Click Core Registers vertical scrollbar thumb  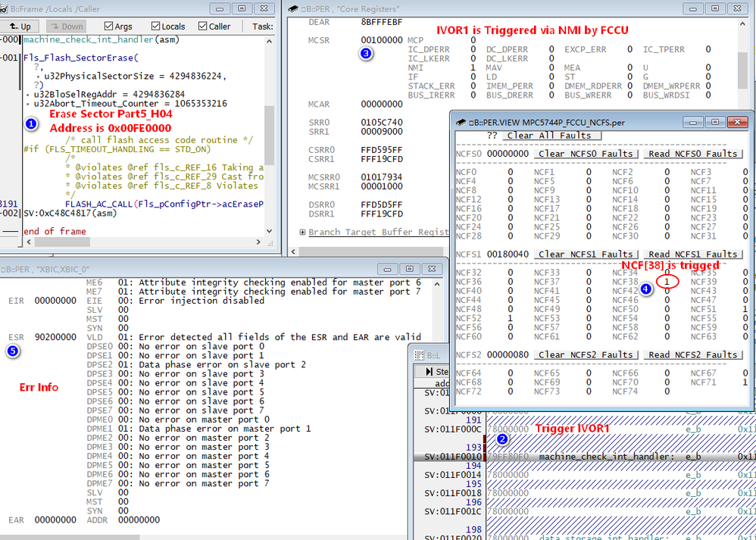point(743,71)
